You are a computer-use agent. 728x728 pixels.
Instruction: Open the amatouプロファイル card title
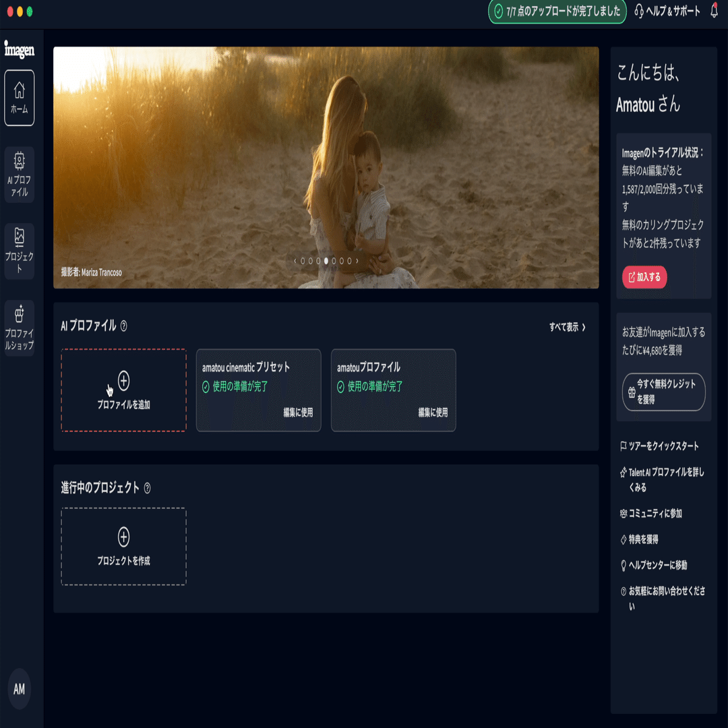point(369,367)
